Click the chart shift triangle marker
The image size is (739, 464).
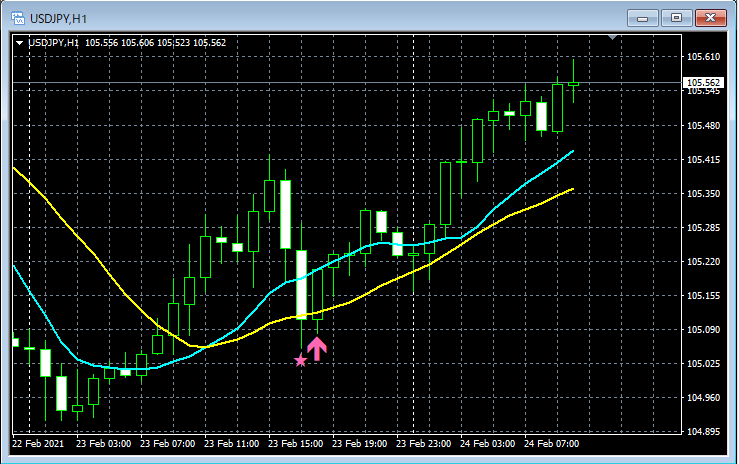coord(612,37)
